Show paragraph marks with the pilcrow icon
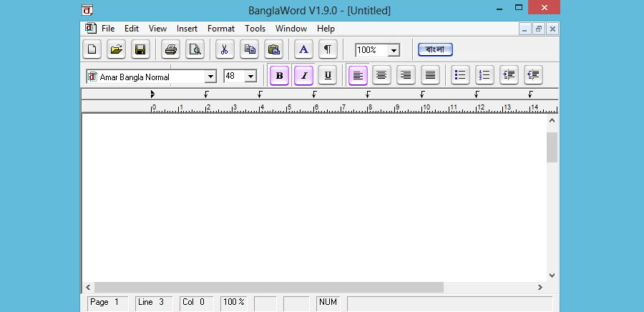The image size is (644, 312). coord(328,49)
